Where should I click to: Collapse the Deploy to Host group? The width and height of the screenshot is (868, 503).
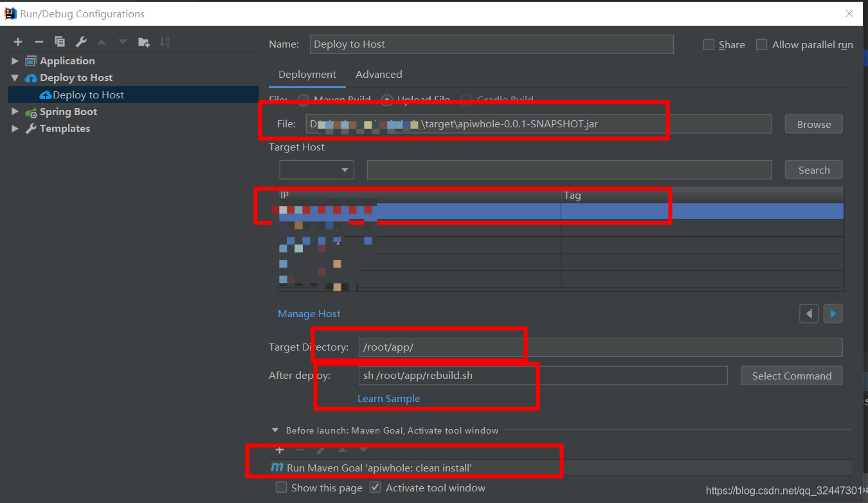15,78
